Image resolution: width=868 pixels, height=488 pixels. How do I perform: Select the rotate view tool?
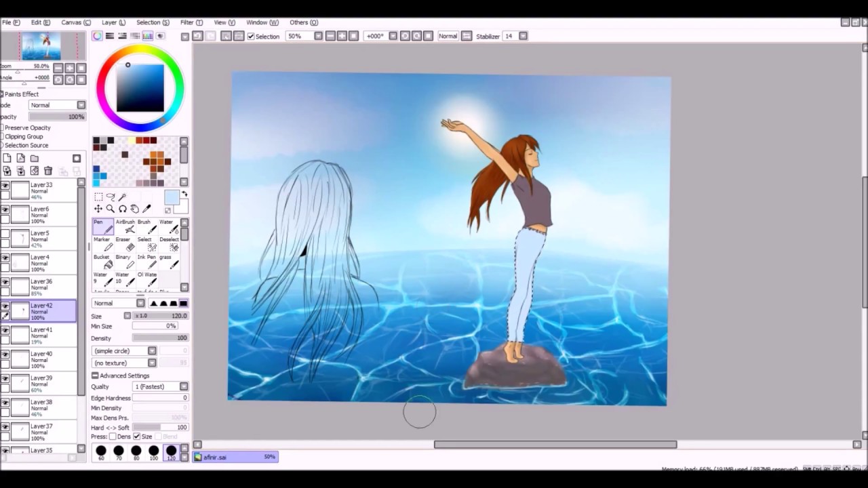(123, 209)
